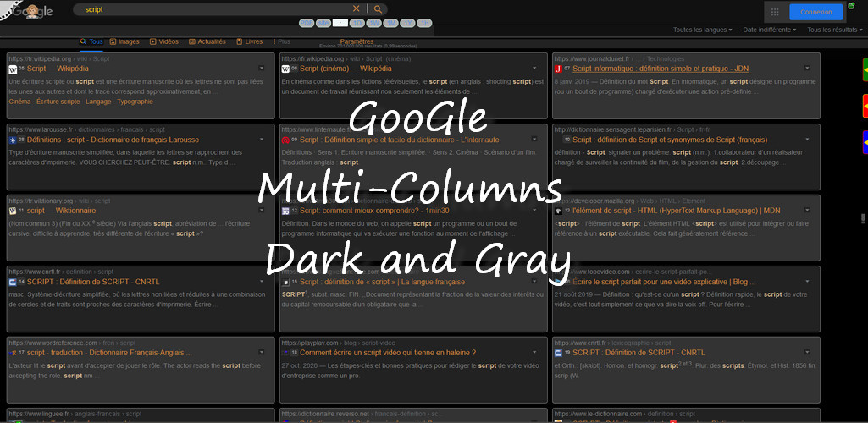Open Comment écrire un script vidéo link
Viewport: 868px width, 423px height.
pos(388,353)
